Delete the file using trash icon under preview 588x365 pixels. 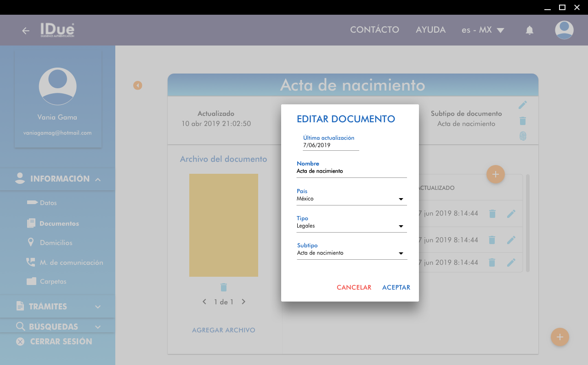click(224, 287)
